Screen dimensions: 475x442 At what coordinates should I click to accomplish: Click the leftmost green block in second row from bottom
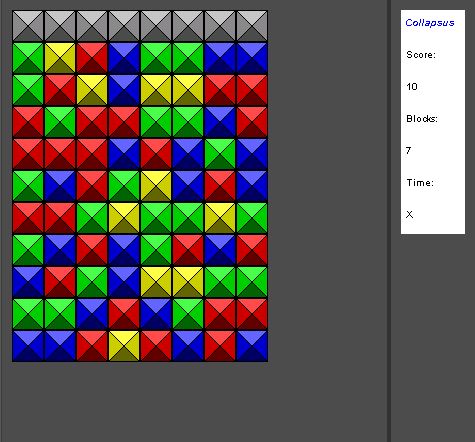pos(28,314)
